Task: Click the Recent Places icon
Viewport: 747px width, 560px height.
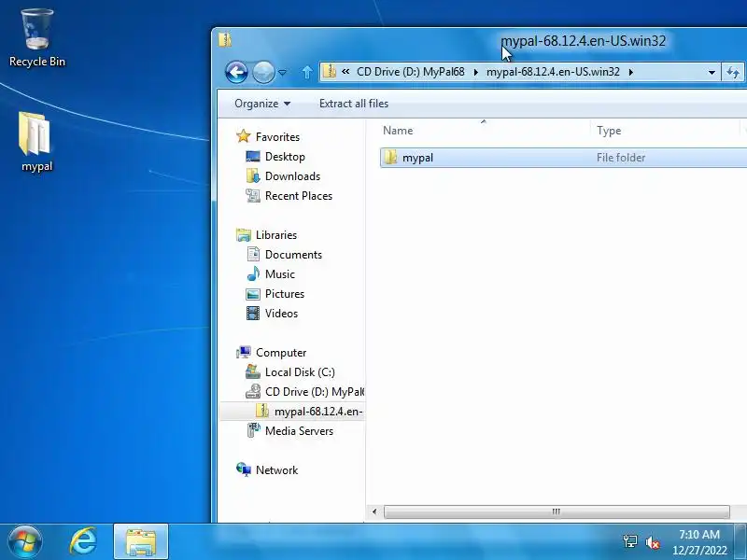Action: coord(253,195)
